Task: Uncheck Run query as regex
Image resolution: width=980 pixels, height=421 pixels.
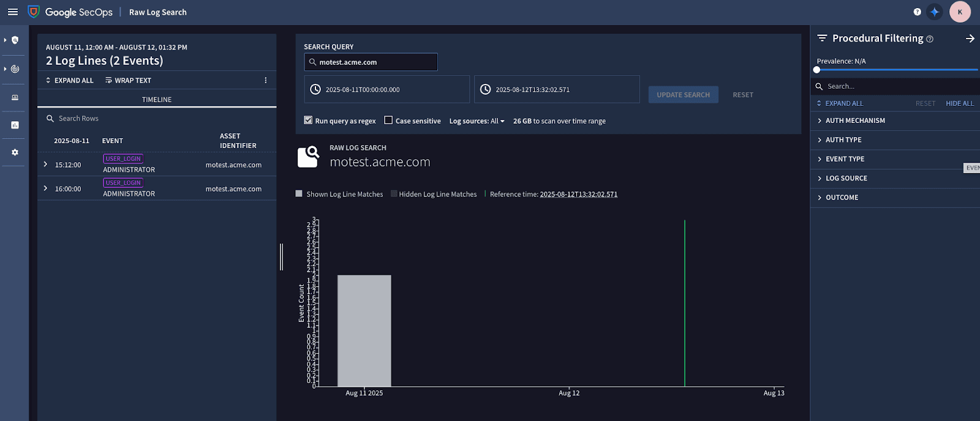Action: tap(308, 121)
